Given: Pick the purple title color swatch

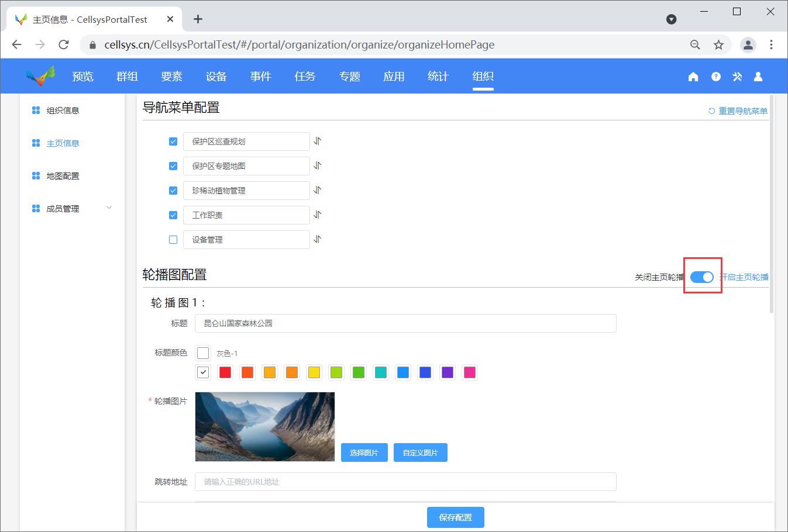Looking at the screenshot, I should (448, 372).
